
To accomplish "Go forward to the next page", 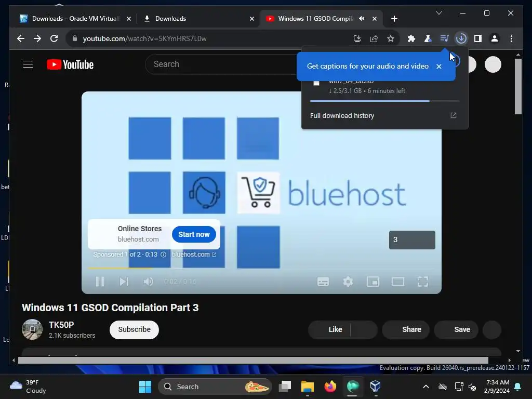I will [x=37, y=38].
